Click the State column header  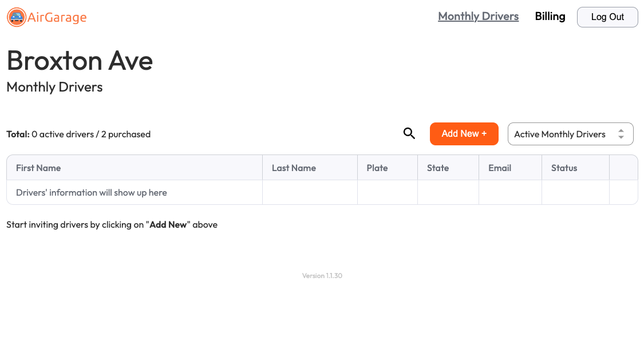[x=438, y=168]
